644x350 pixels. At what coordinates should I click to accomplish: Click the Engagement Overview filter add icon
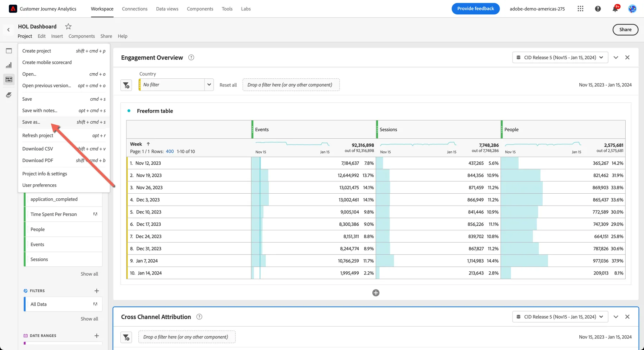126,85
